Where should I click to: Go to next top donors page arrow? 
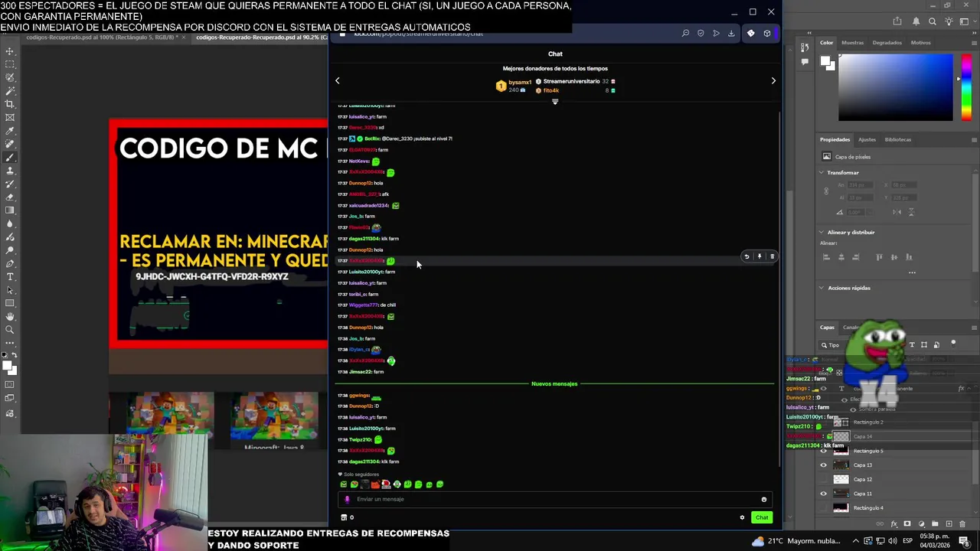coord(773,80)
